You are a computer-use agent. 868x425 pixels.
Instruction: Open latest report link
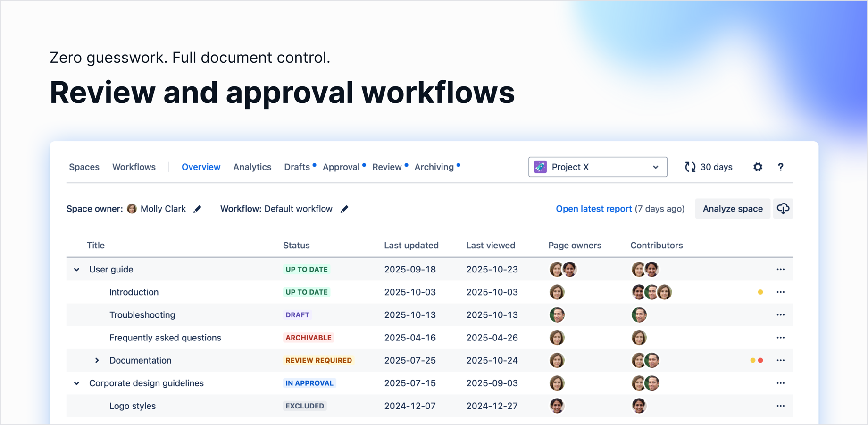[593, 208]
